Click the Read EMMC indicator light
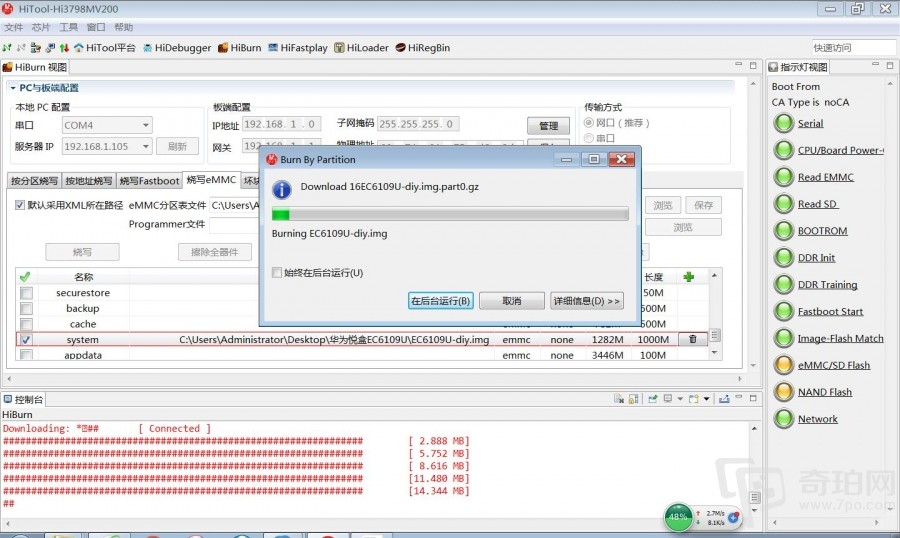The width and height of the screenshot is (900, 538). pyautogui.click(x=783, y=177)
